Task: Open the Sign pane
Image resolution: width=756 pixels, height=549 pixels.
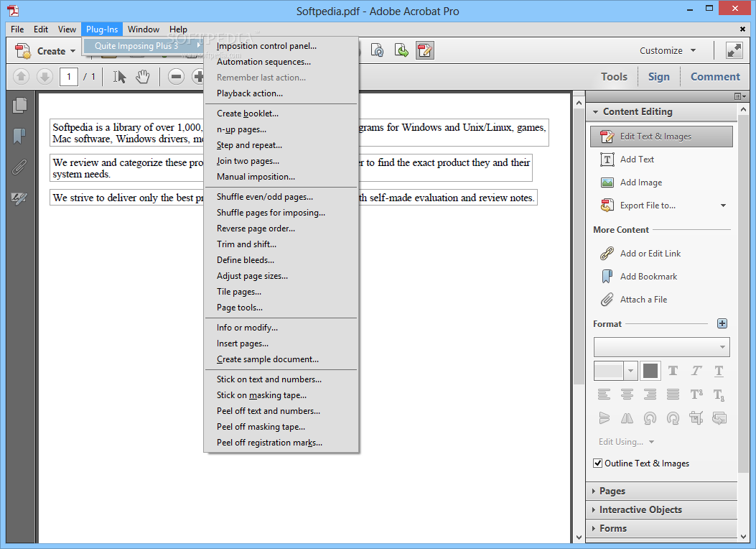Action: pyautogui.click(x=658, y=77)
